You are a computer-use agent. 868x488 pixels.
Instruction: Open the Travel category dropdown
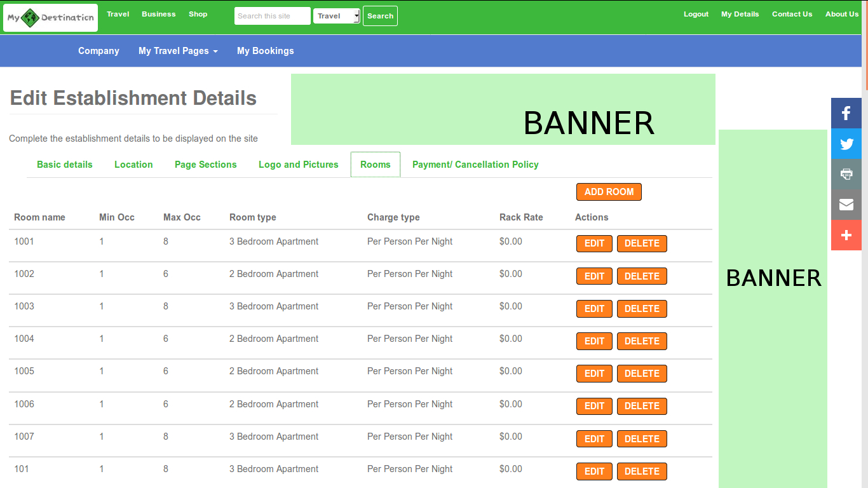pos(337,16)
